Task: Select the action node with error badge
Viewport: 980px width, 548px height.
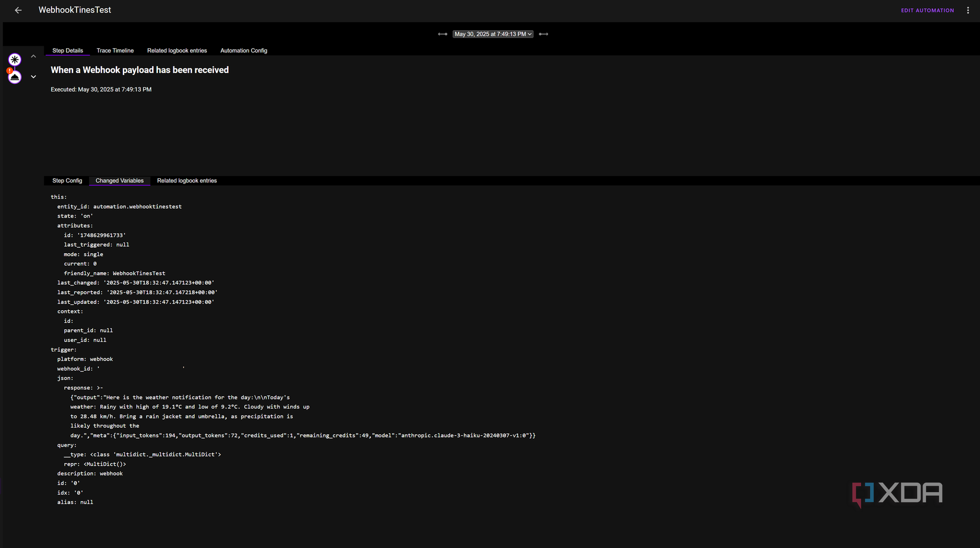Action: tap(15, 77)
